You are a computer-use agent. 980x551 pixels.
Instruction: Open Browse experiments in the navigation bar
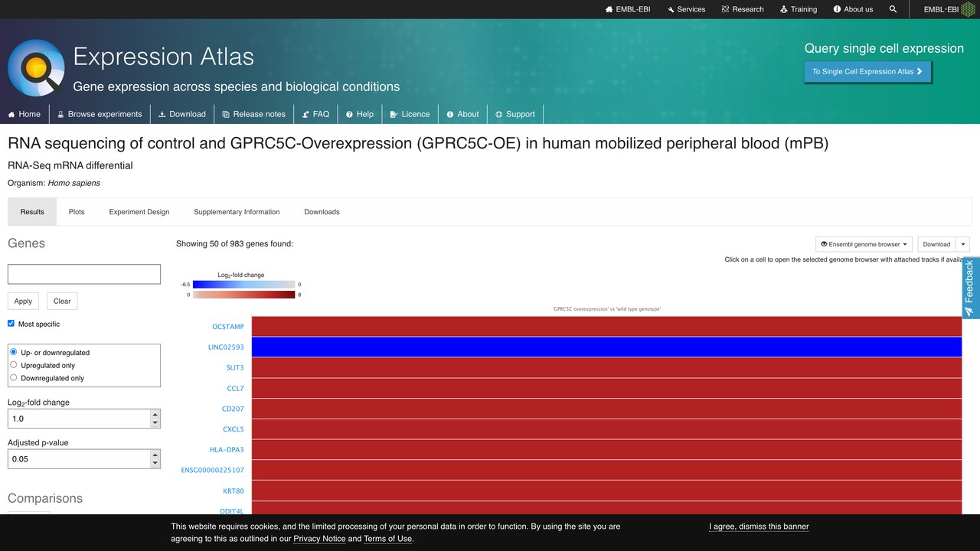click(100, 114)
